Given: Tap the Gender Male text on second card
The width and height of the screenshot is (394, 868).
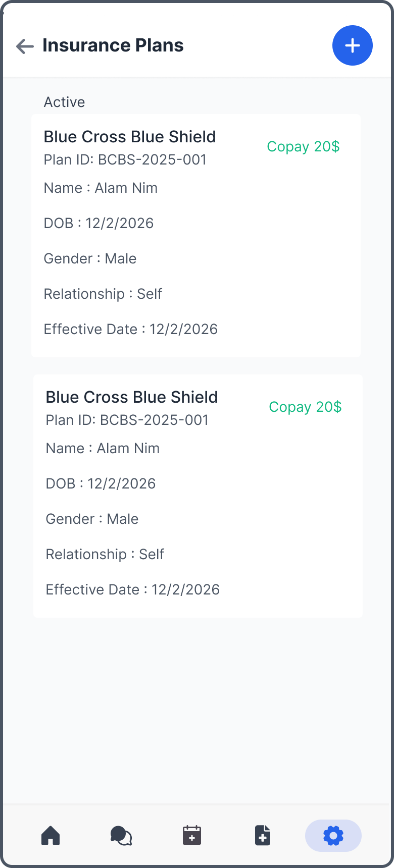Looking at the screenshot, I should coord(92,518).
